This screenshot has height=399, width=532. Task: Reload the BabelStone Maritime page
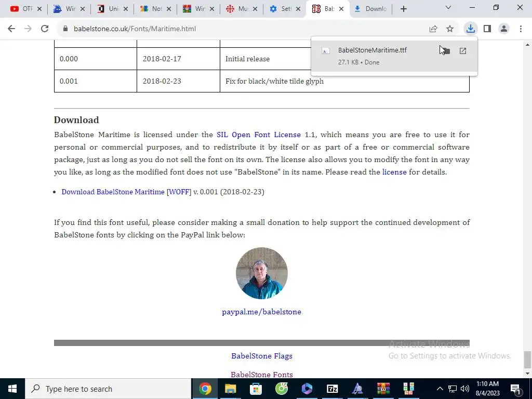45,29
